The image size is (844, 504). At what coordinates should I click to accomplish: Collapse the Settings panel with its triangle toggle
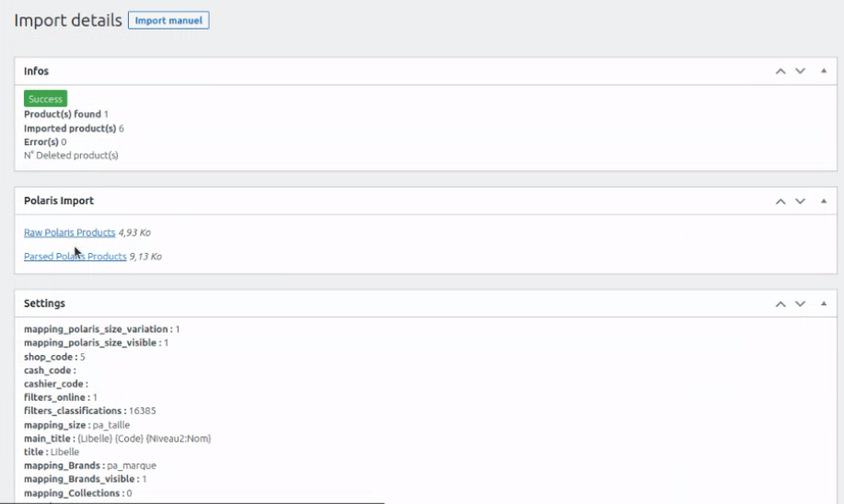(x=822, y=304)
